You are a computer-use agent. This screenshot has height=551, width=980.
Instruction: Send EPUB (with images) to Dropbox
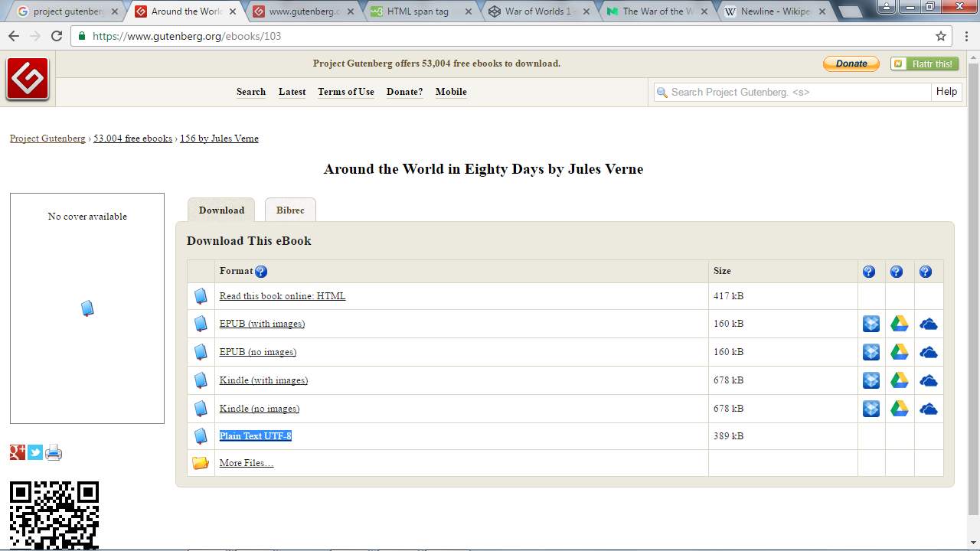pyautogui.click(x=871, y=324)
